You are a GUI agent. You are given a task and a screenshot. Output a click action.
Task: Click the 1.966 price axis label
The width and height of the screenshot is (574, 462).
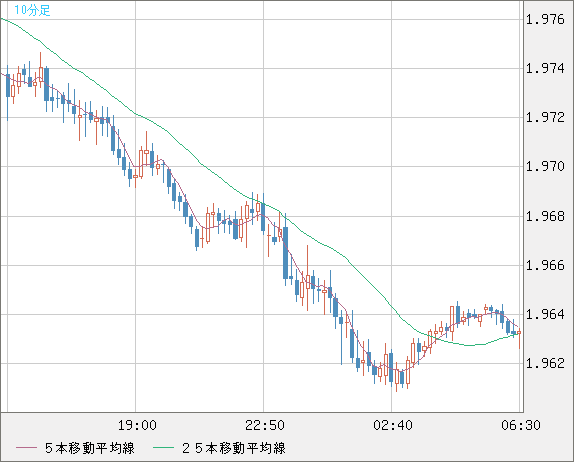545,265
